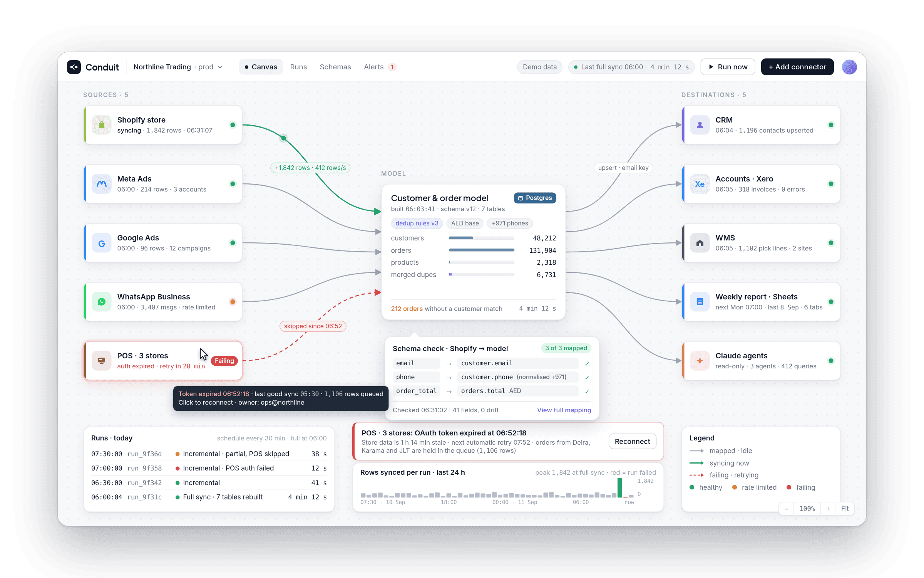Click the email mapping checkmark
The image size is (924, 578).
coord(587,364)
